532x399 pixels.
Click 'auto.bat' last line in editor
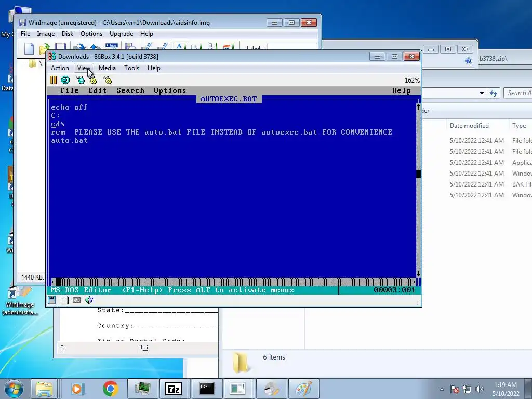tap(70, 140)
